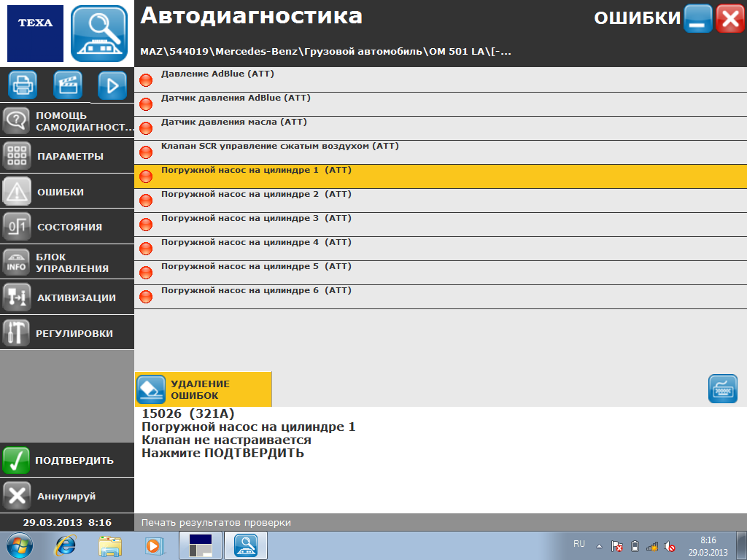Click red status dot of цилиндре 6 row
The height and width of the screenshot is (560, 747).
146,297
